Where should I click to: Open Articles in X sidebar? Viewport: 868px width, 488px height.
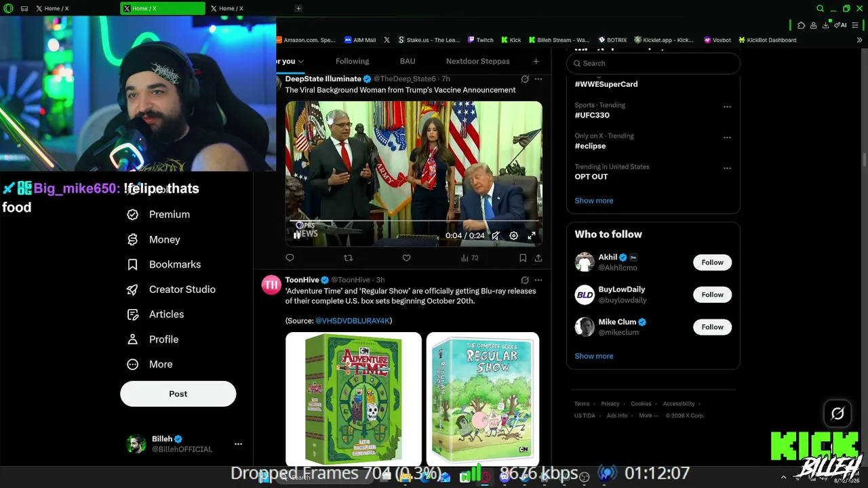(x=155, y=314)
